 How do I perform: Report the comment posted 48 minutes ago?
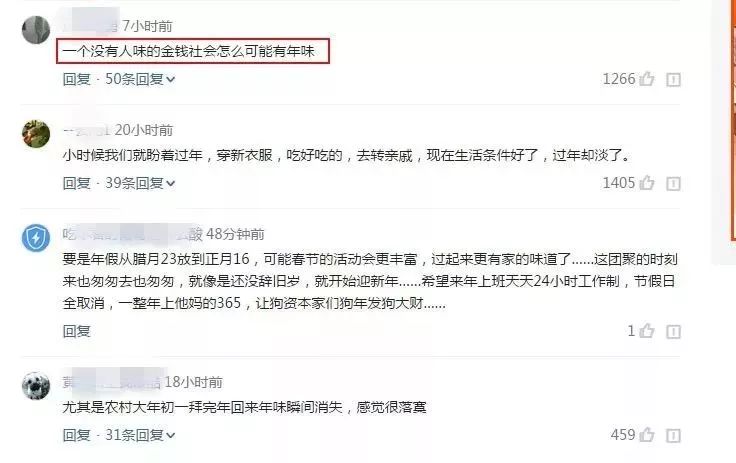click(673, 332)
